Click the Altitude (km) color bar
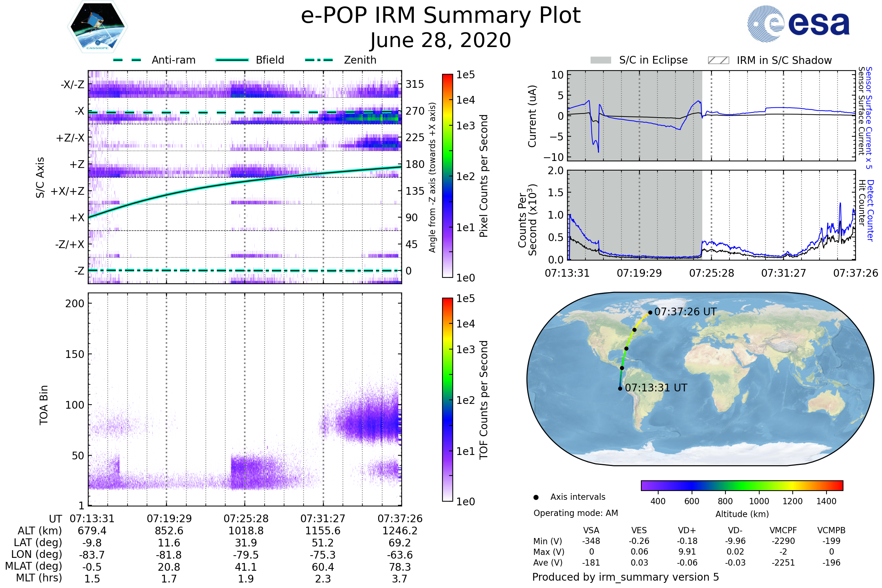882x588 pixels. coord(742,485)
